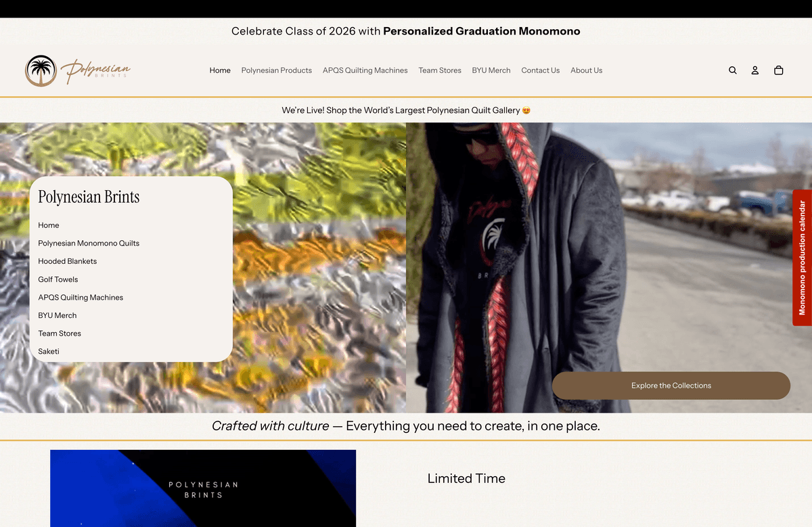Click the hooded blanket model video

point(609,267)
